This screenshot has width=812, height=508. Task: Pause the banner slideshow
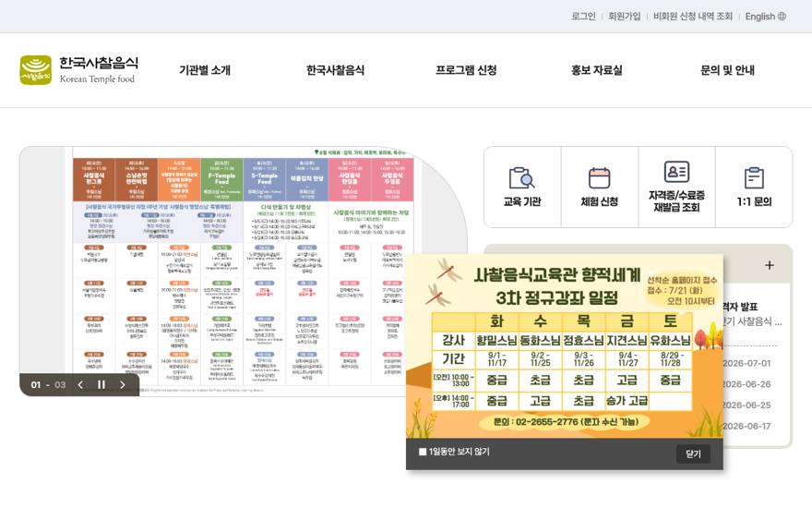(101, 384)
